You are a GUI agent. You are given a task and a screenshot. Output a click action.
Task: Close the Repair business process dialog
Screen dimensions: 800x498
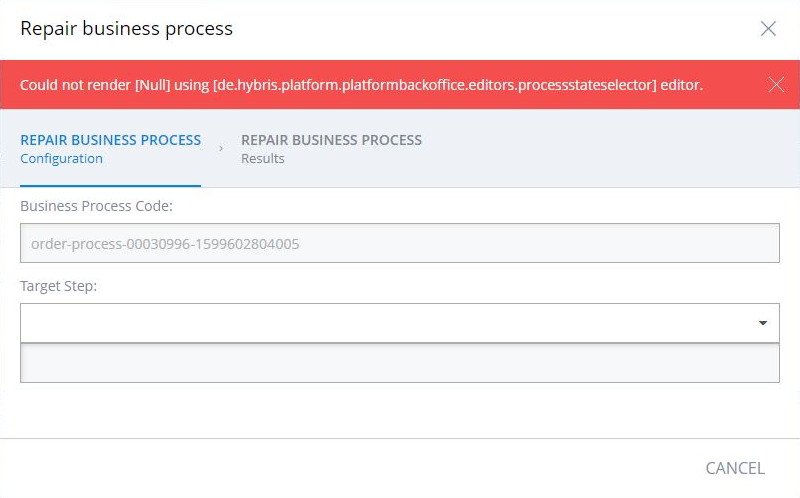pos(768,29)
